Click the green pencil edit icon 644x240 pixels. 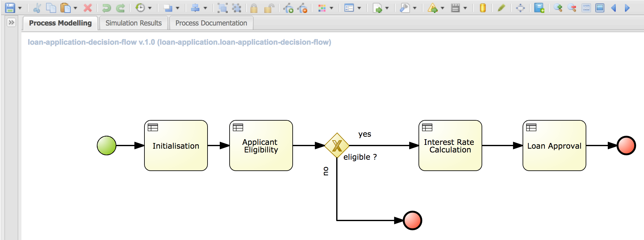[x=501, y=8]
